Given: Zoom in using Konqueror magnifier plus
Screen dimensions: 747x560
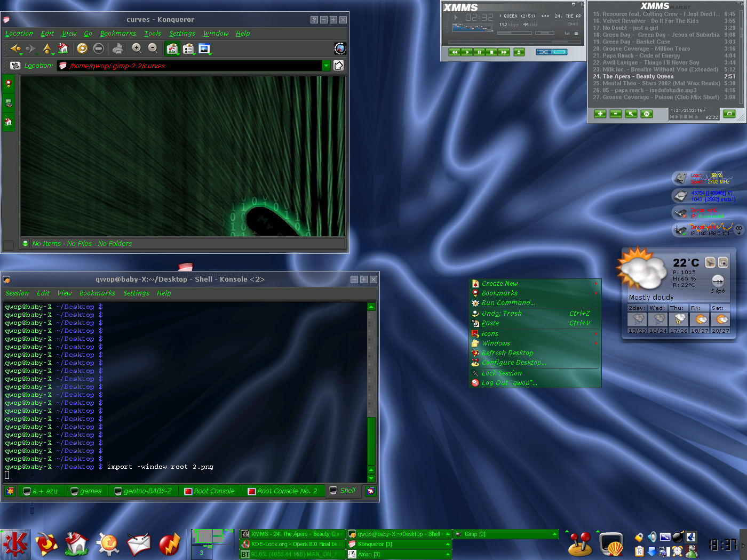Looking at the screenshot, I should [137, 49].
